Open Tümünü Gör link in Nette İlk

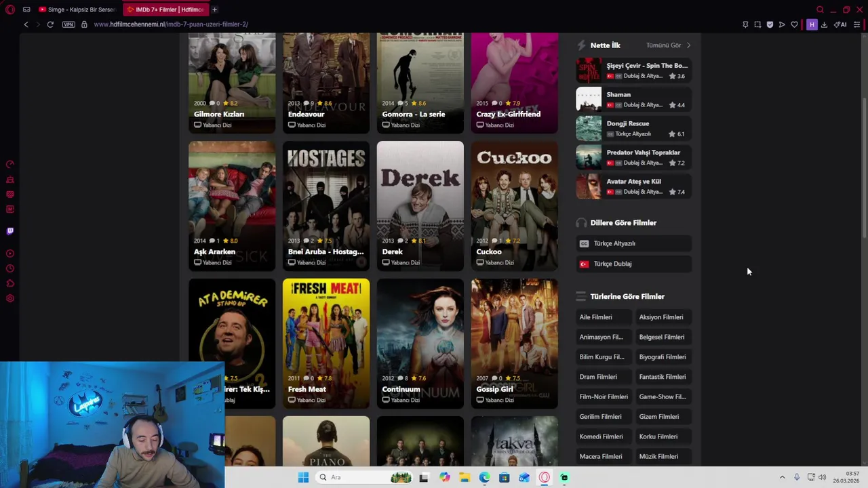663,45
